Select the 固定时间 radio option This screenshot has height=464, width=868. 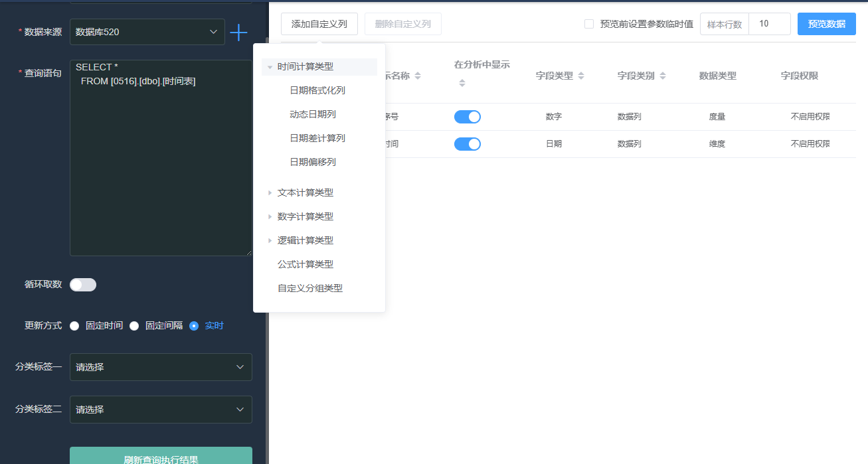[74, 326]
